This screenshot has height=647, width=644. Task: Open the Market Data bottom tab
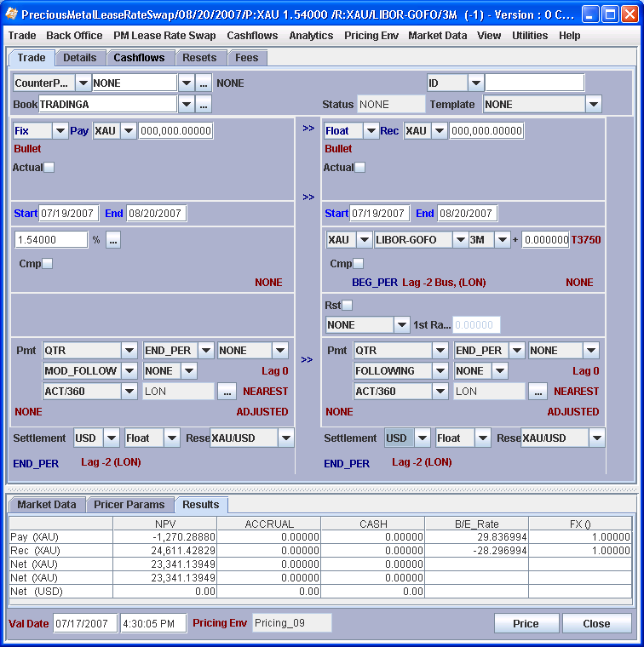[x=47, y=505]
